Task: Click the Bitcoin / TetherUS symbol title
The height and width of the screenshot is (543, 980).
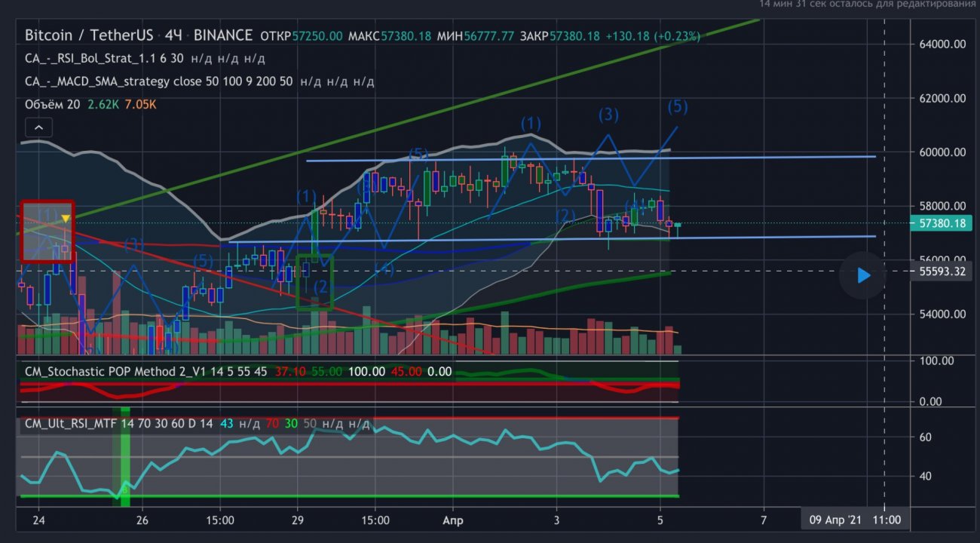Action: click(89, 35)
